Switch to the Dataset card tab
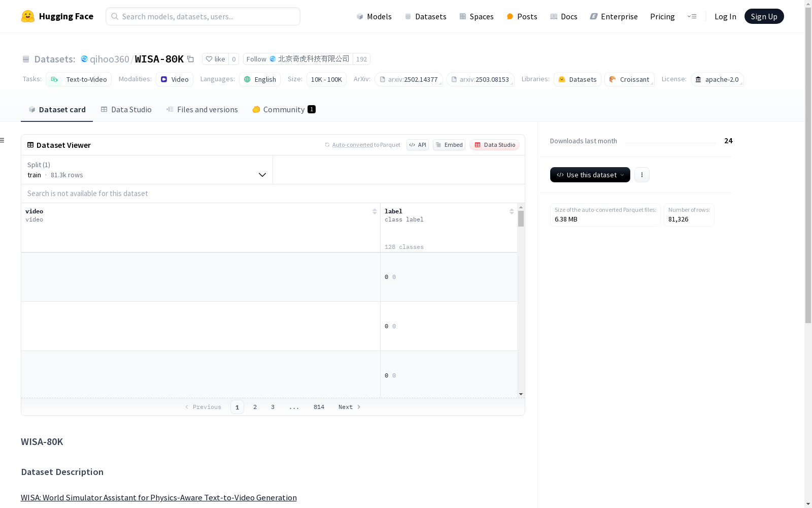Image resolution: width=812 pixels, height=508 pixels. [x=57, y=109]
